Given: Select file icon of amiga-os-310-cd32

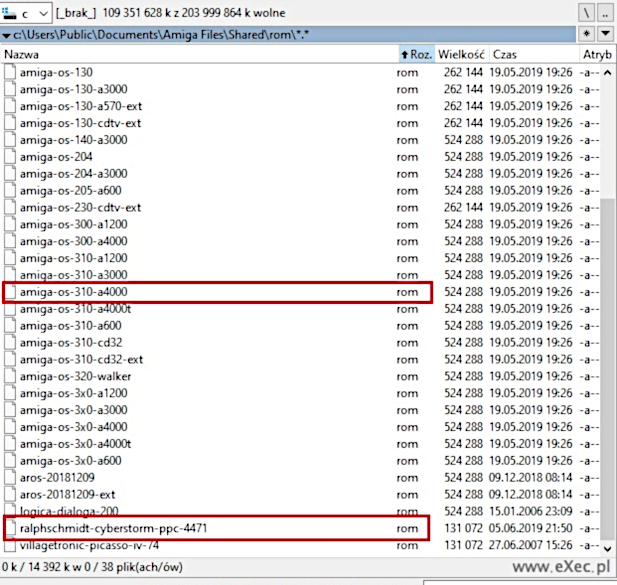Looking at the screenshot, I should (x=10, y=343).
